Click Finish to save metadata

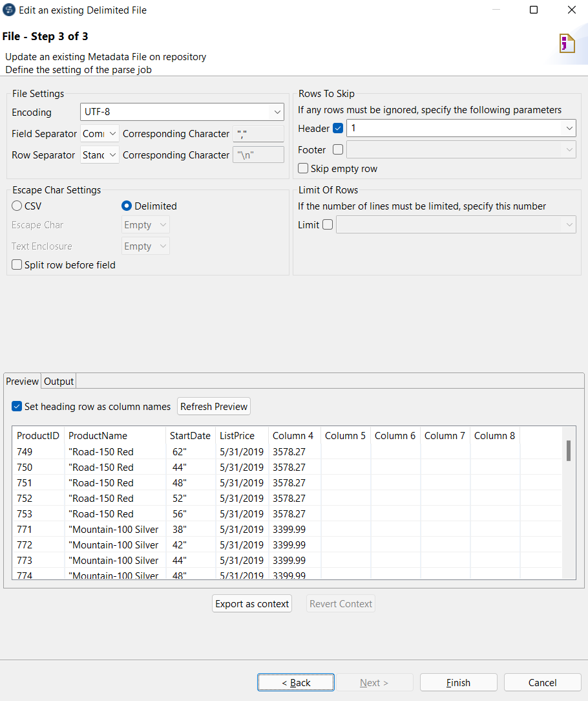click(458, 683)
